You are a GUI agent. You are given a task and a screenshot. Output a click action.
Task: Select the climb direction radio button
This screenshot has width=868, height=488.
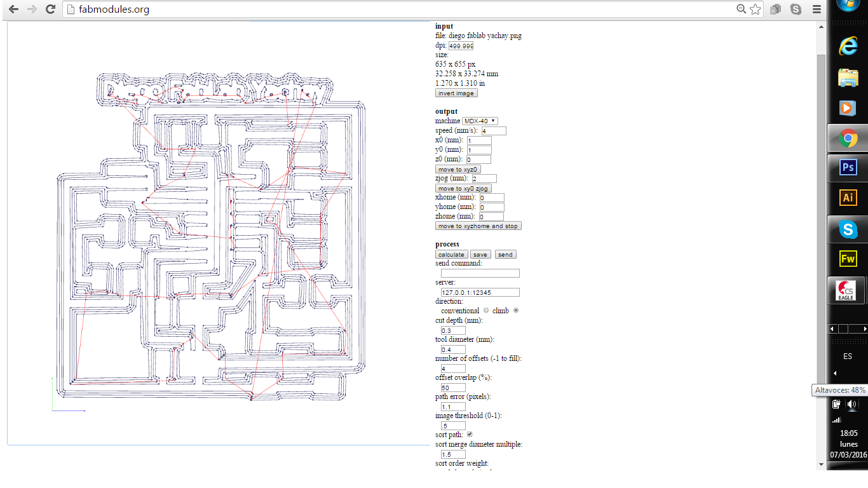pos(516,310)
